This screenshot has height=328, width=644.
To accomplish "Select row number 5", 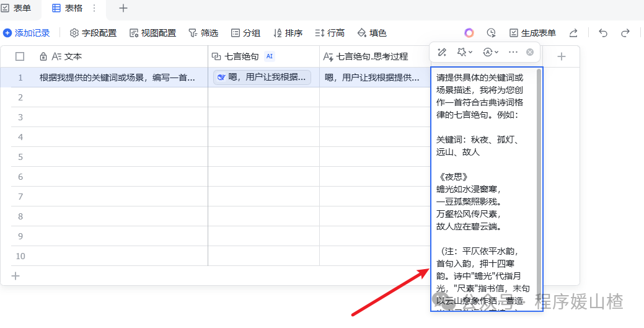I will tap(20, 157).
